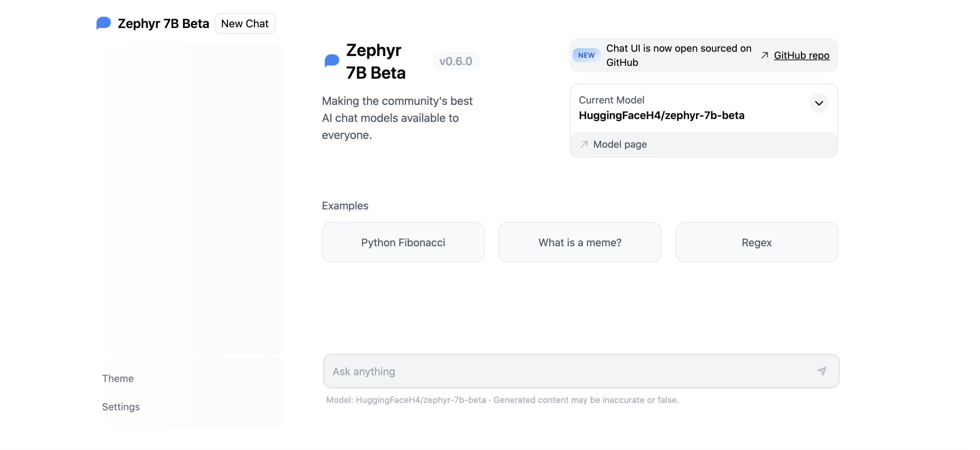Click the send message paper plane icon

(x=822, y=371)
